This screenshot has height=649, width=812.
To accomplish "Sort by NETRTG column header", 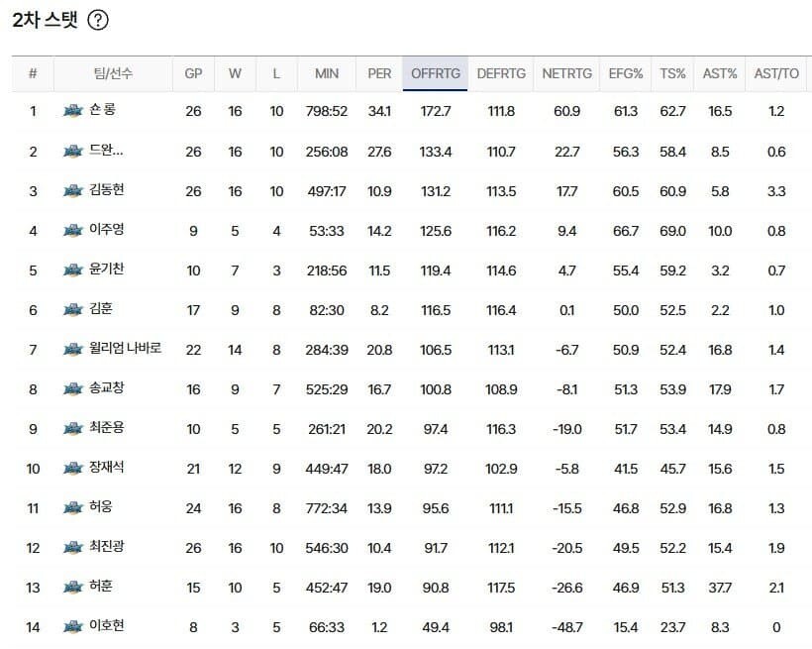I will 567,73.
